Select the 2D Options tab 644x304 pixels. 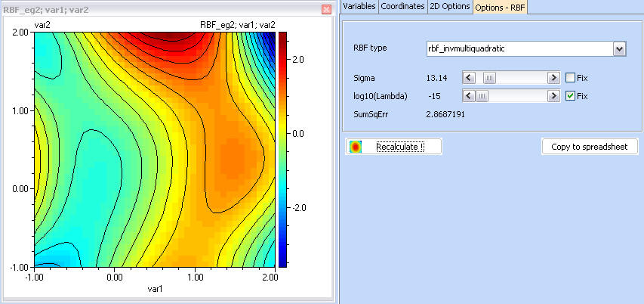coord(450,6)
